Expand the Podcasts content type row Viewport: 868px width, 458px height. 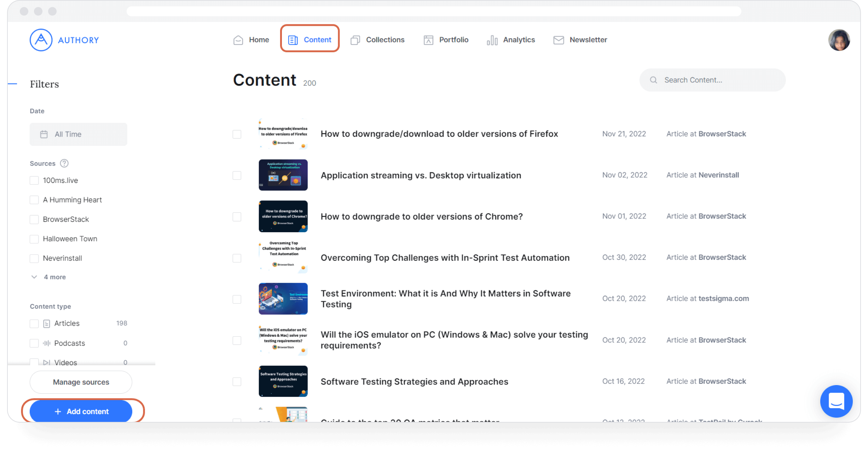click(69, 343)
